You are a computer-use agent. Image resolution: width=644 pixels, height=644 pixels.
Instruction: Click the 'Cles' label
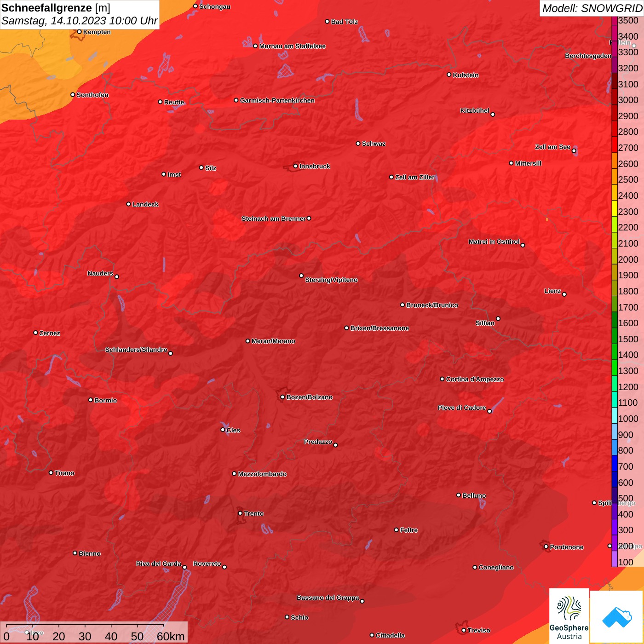click(233, 430)
